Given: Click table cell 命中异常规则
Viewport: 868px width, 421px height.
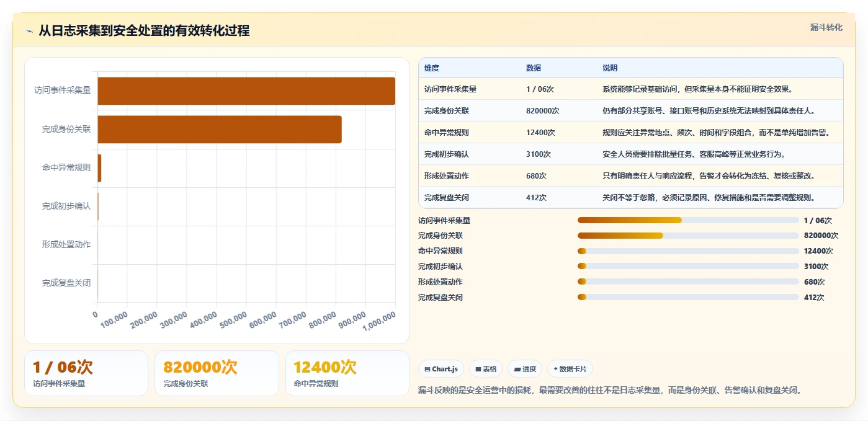Looking at the screenshot, I should 447,133.
